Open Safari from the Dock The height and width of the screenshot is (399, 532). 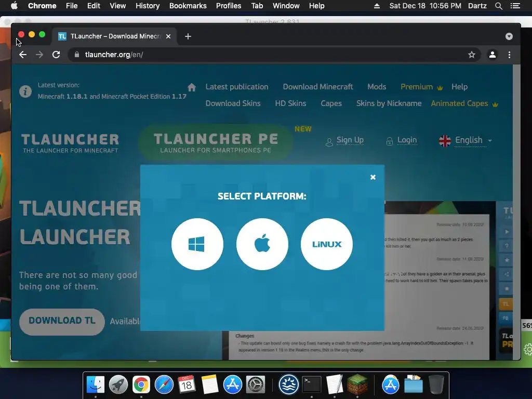coord(164,384)
